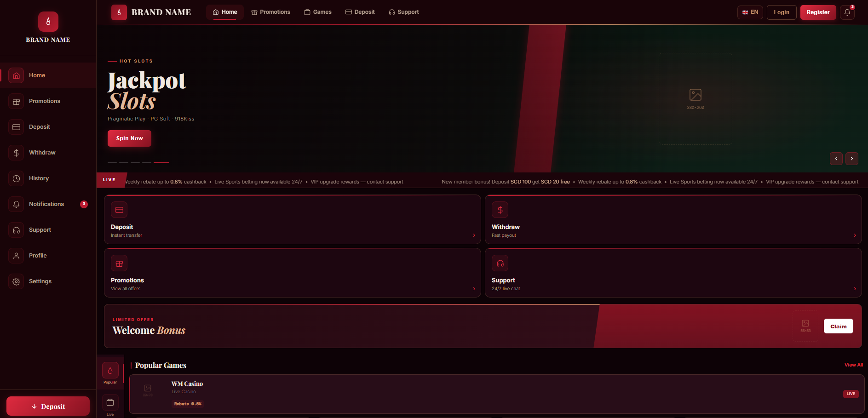Image resolution: width=868 pixels, height=418 pixels.
Task: Click the Promotions gift icon in quick actions
Action: 119,263
